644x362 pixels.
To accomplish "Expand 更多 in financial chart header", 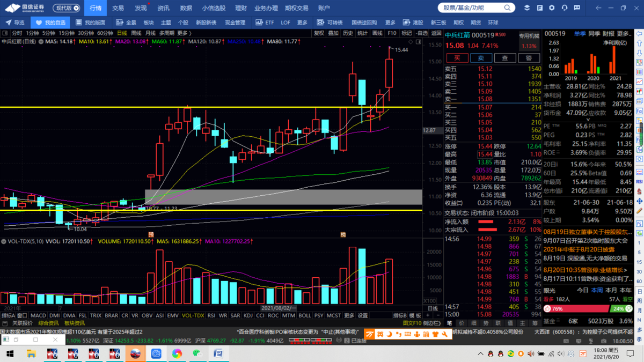I will [x=625, y=33].
